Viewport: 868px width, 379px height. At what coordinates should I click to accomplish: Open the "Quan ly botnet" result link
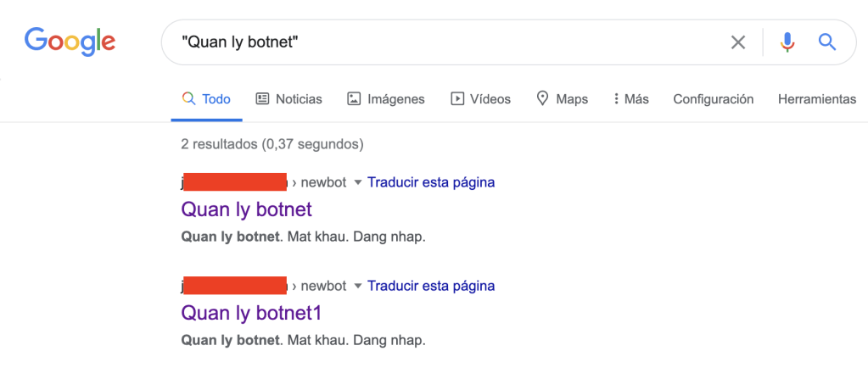[247, 209]
